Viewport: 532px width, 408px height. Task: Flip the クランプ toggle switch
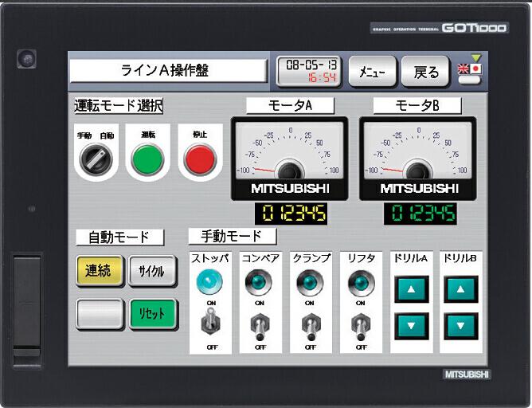[311, 326]
